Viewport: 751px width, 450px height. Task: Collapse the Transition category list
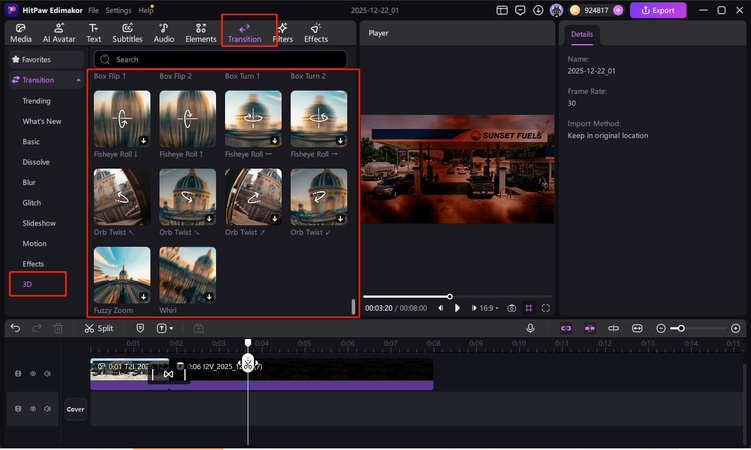click(79, 80)
